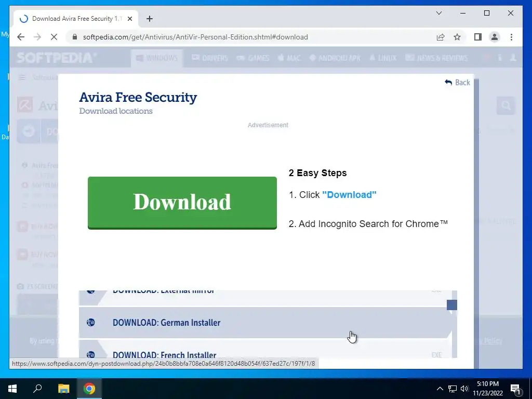The image size is (532, 399).
Task: Select DOWNLOAD: External mirror row
Action: click(x=265, y=298)
